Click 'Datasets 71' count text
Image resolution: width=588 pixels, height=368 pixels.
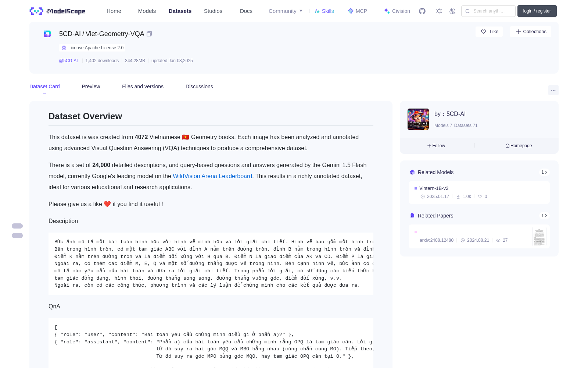click(x=466, y=125)
